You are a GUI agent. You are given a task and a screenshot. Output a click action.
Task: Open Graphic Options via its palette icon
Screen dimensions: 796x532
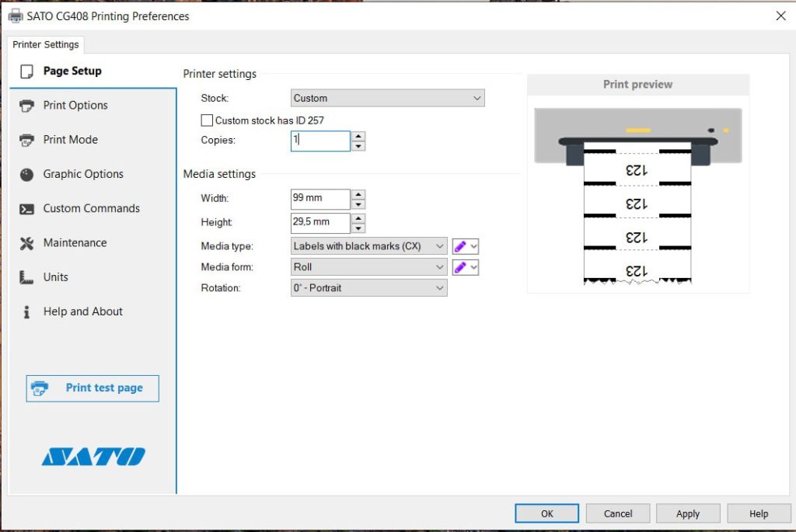[x=26, y=175]
